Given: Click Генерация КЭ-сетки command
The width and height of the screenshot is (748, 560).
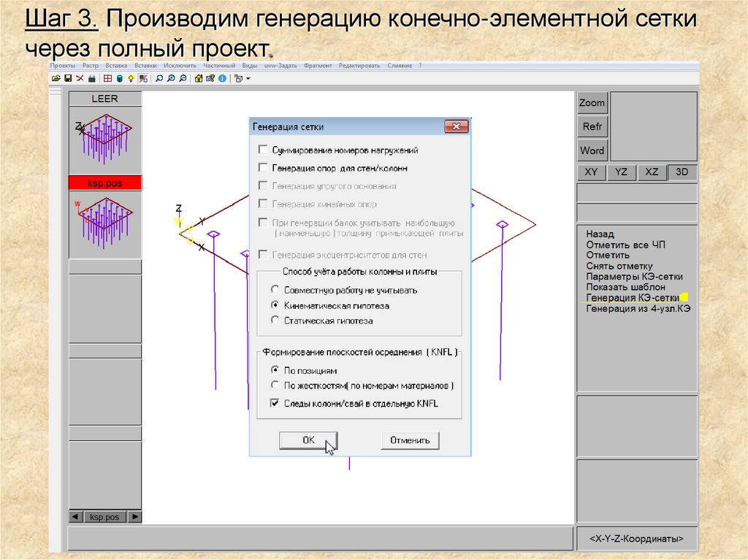Looking at the screenshot, I should 633,298.
